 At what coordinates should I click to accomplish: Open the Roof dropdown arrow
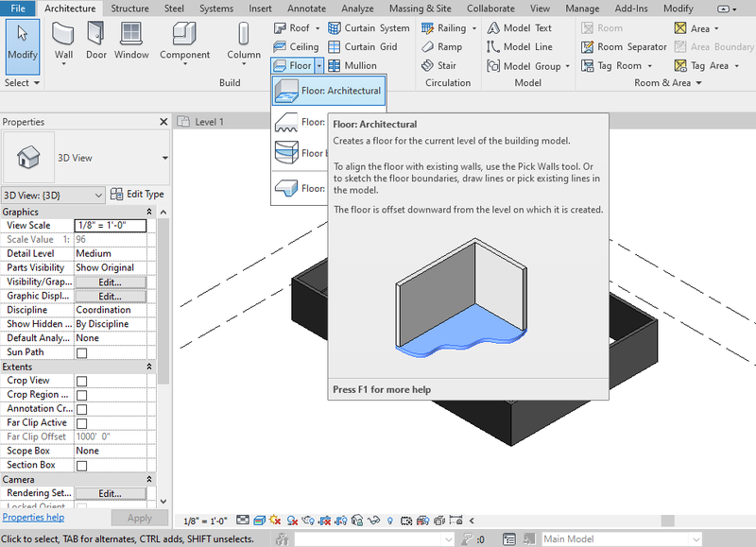point(318,28)
